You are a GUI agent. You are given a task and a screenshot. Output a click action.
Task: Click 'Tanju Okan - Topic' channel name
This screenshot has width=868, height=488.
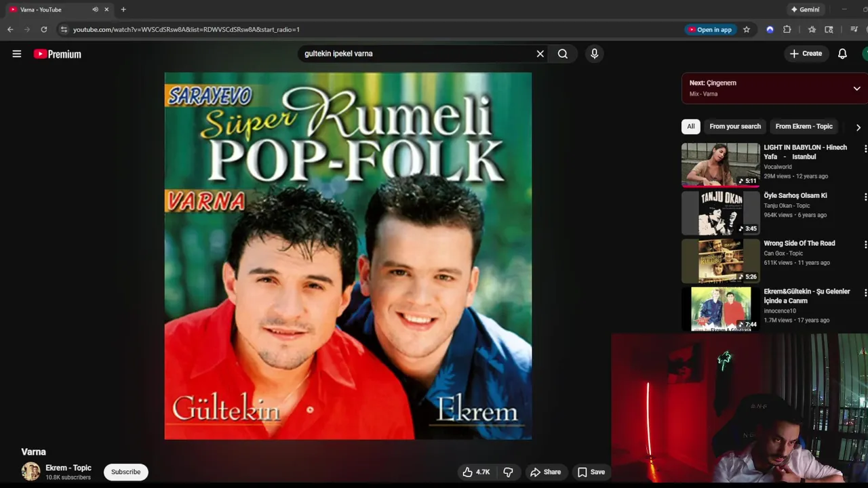(787, 206)
